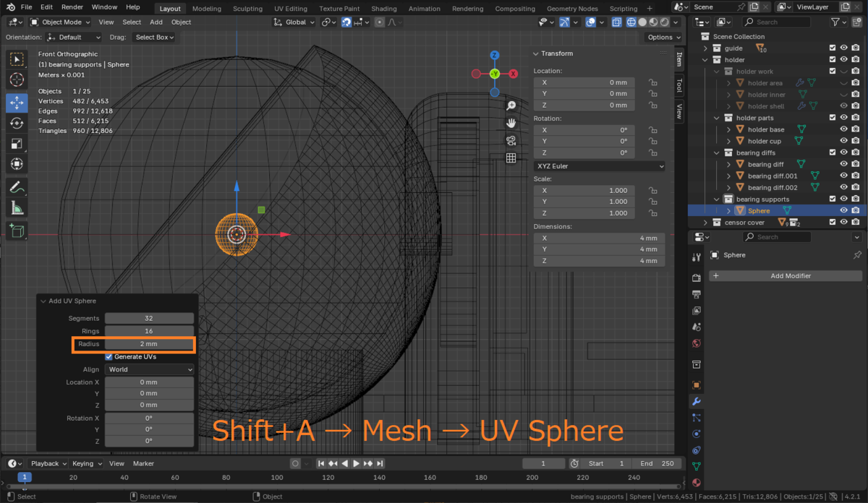This screenshot has height=503, width=868.
Task: Select the Annotate tool
Action: 17,187
